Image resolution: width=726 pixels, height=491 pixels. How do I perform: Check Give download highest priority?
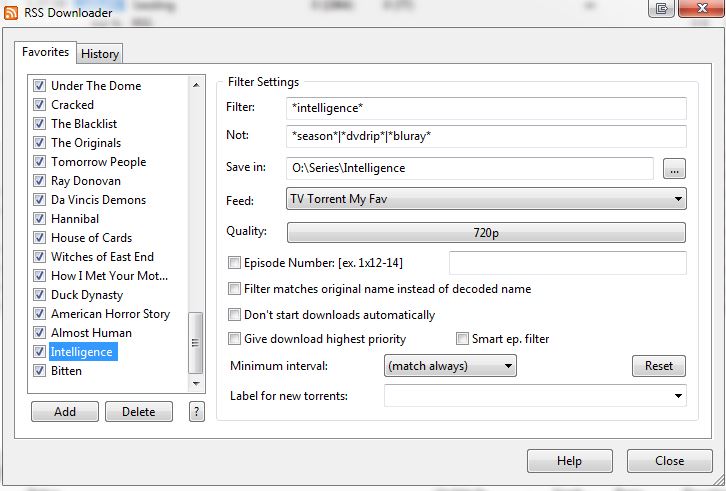point(235,339)
